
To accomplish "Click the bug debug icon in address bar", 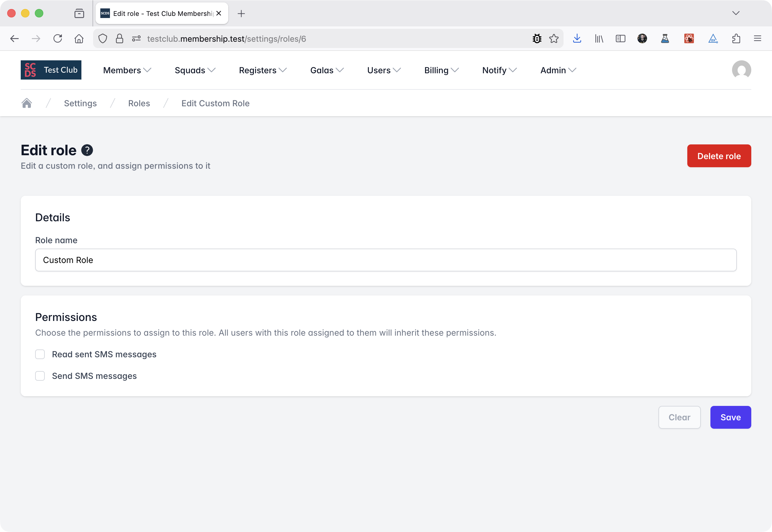I will click(x=537, y=39).
